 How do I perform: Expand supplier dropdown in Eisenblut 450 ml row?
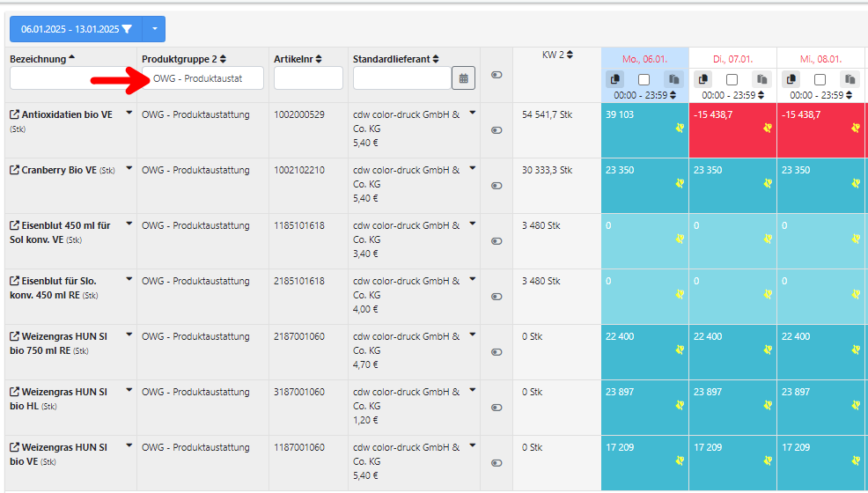[473, 224]
